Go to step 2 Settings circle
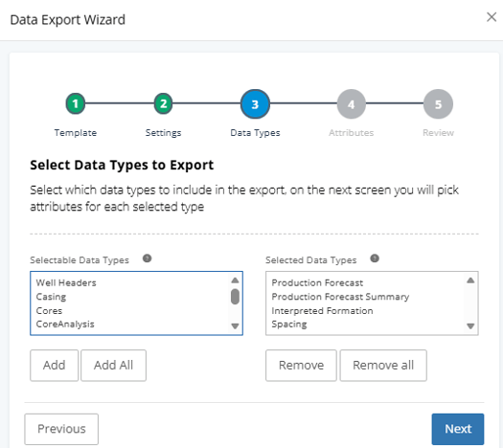The image size is (503, 448). point(163,103)
